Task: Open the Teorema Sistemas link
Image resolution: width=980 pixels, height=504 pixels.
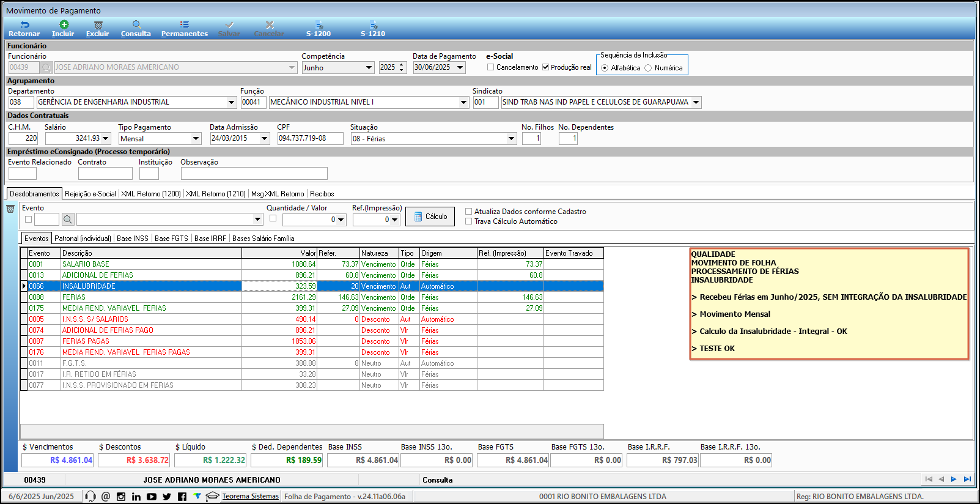Action: pos(251,496)
